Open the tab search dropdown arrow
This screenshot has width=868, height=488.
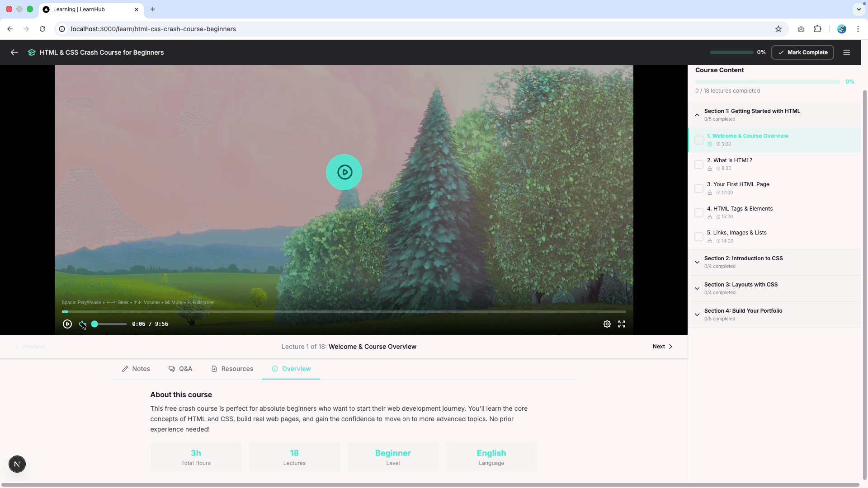point(859,9)
